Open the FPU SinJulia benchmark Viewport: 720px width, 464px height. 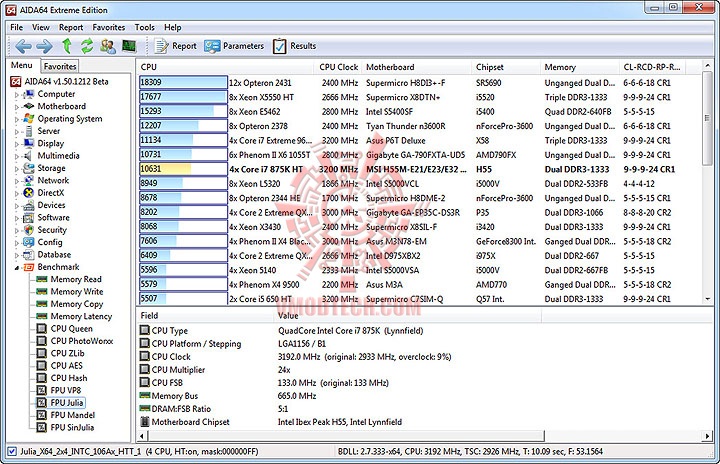coord(72,428)
